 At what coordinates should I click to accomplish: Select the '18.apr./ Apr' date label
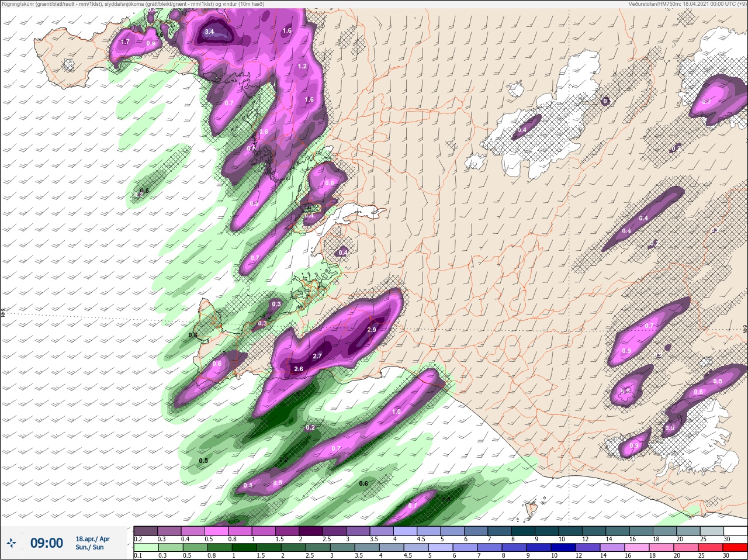tap(92, 539)
